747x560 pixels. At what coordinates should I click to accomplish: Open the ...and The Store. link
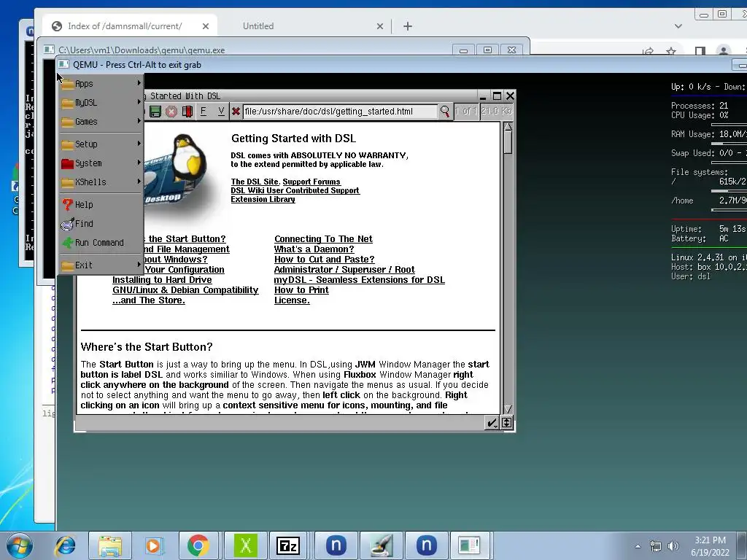[149, 300]
